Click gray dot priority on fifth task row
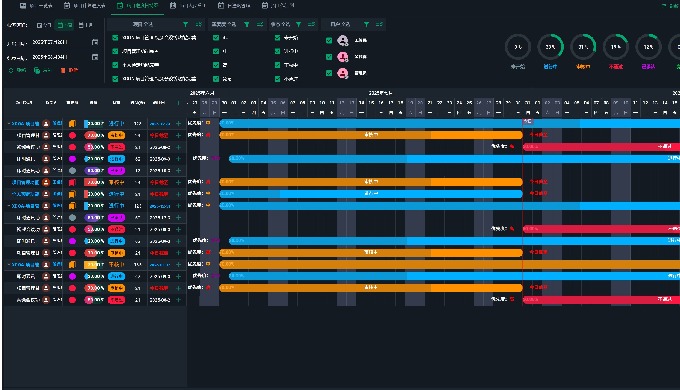Viewport: 680px width, 390px height. tap(72, 170)
